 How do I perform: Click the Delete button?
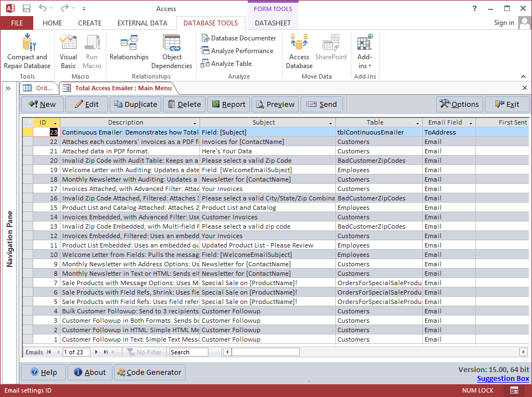tap(185, 105)
